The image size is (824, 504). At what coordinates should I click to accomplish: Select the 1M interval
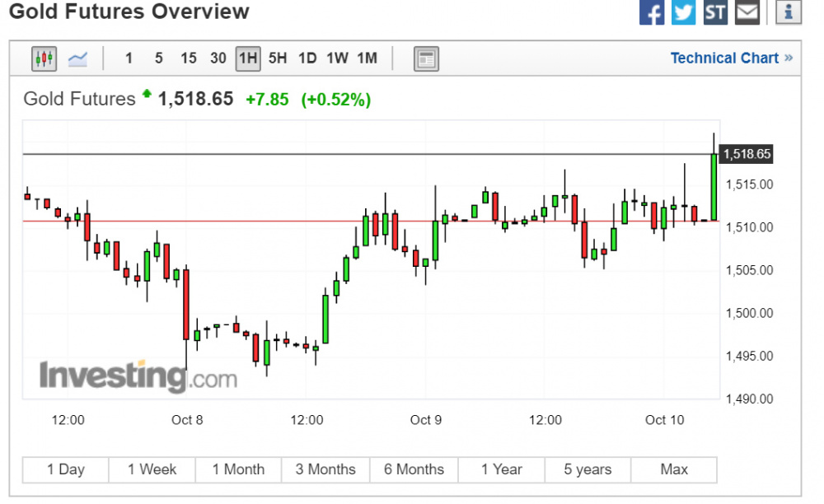click(x=368, y=58)
